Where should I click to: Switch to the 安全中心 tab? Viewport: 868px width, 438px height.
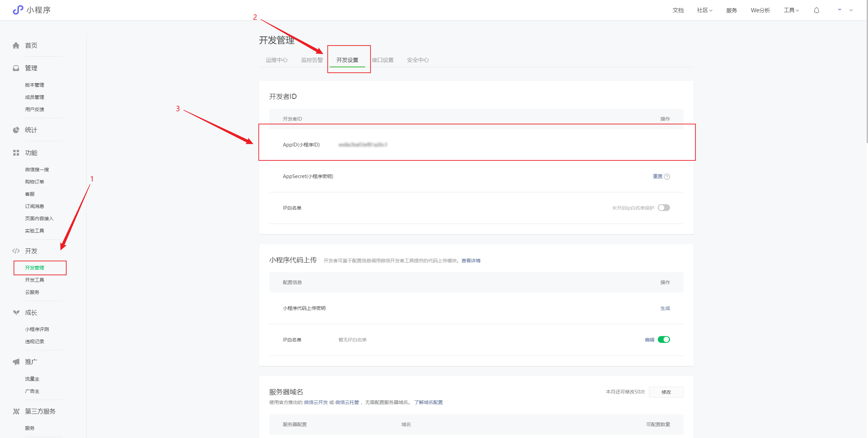pyautogui.click(x=418, y=60)
